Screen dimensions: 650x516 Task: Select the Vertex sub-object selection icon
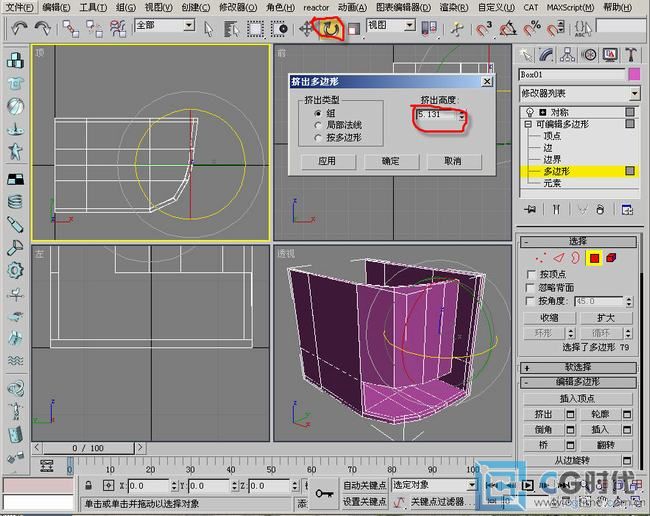tap(540, 258)
